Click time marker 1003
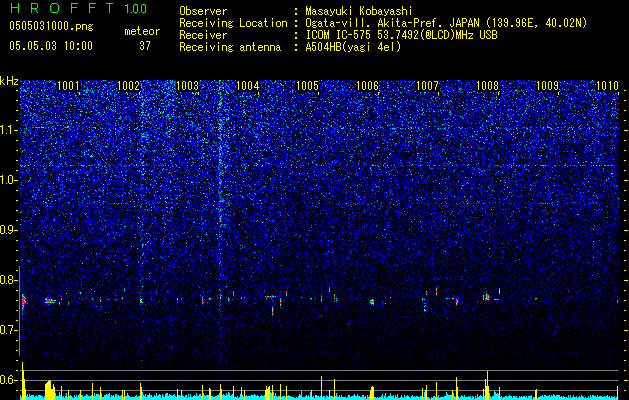The height and width of the screenshot is (400, 629). [188, 86]
